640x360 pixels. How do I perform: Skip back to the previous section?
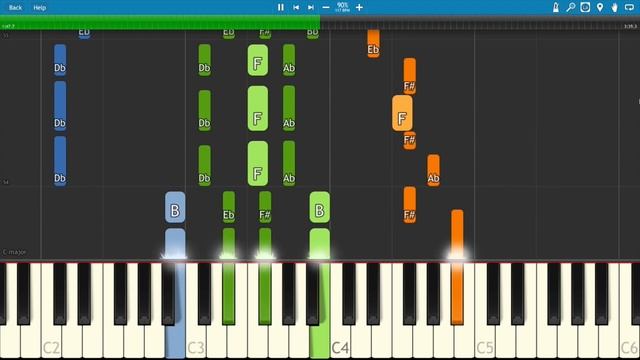click(296, 7)
